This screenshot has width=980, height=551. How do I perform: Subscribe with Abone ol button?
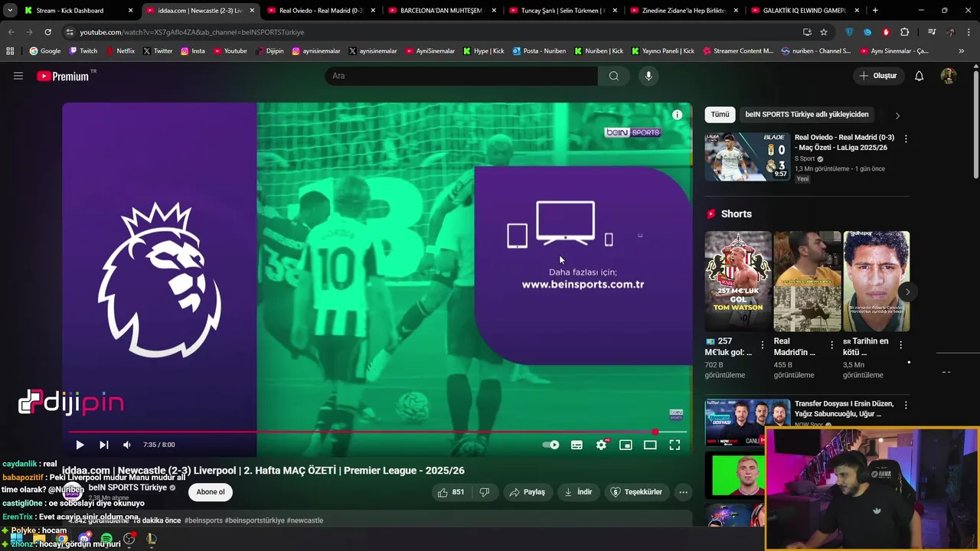pos(211,492)
